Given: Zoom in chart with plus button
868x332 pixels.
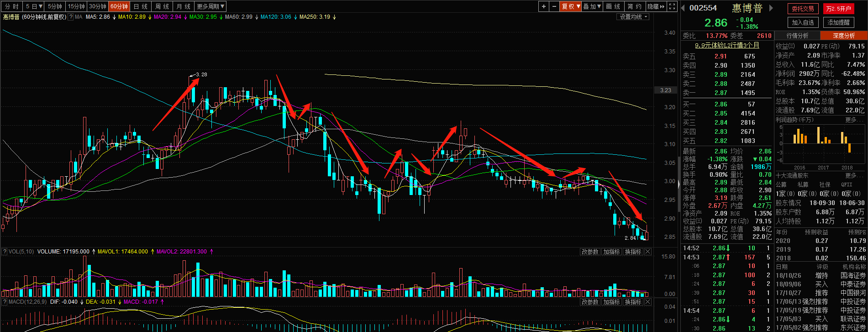Looking at the screenshot, I should pyautogui.click(x=543, y=6).
